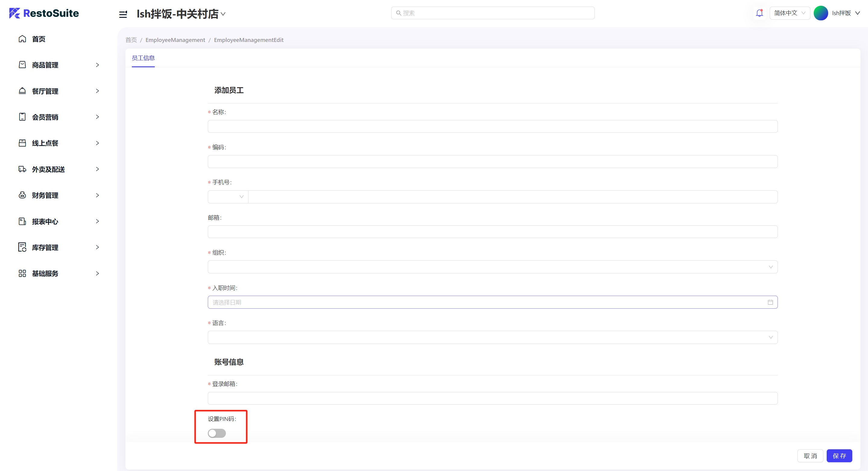Click the 线上点餐 box icon
The height and width of the screenshot is (471, 868).
22,143
